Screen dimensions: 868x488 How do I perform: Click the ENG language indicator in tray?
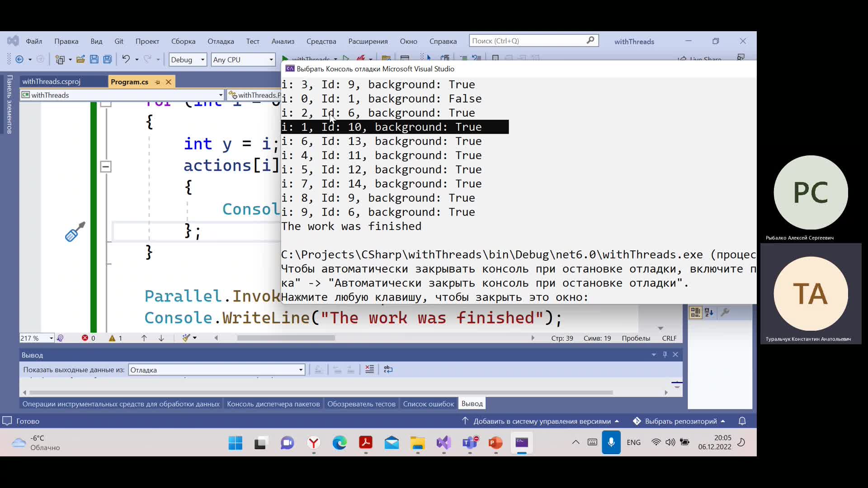633,442
